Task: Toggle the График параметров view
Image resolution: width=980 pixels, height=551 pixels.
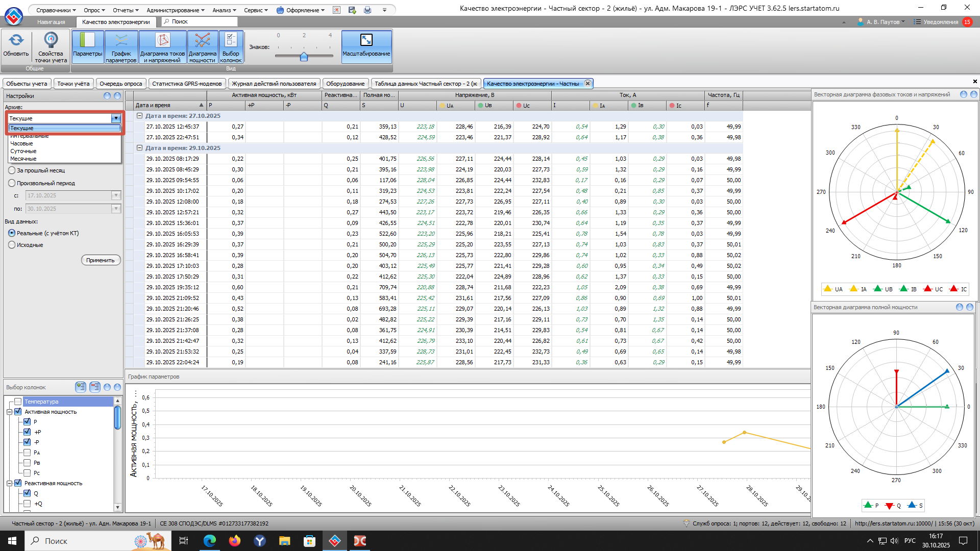Action: [121, 46]
